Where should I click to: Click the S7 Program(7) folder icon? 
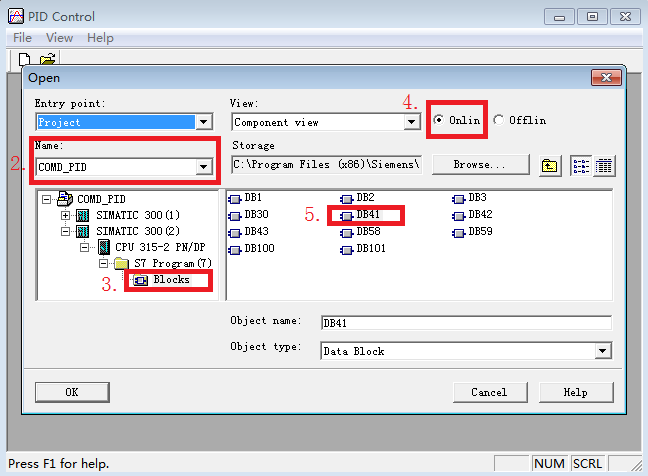(x=122, y=263)
